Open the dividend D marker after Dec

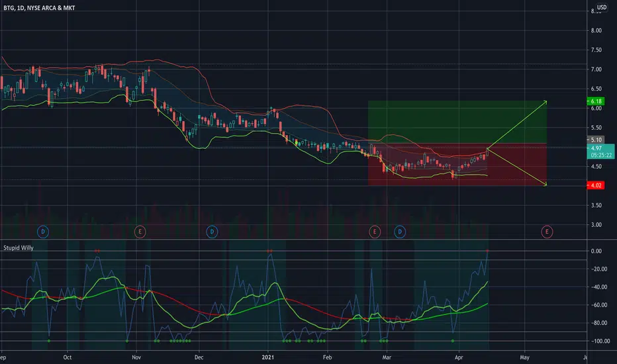point(212,232)
